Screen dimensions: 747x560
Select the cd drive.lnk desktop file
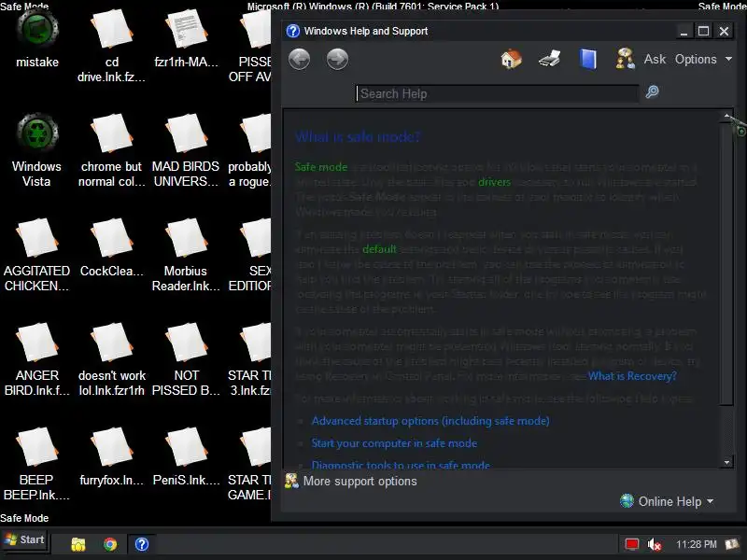tap(111, 47)
